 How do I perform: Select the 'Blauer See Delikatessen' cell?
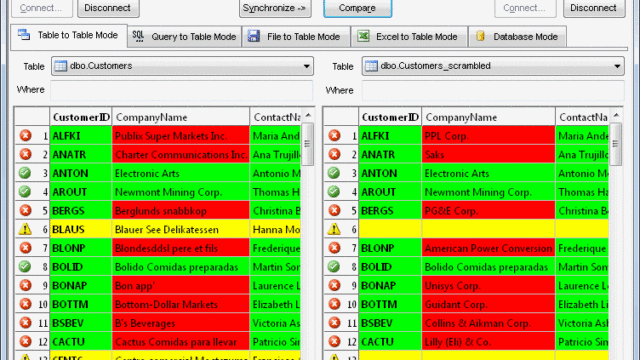coord(181,229)
